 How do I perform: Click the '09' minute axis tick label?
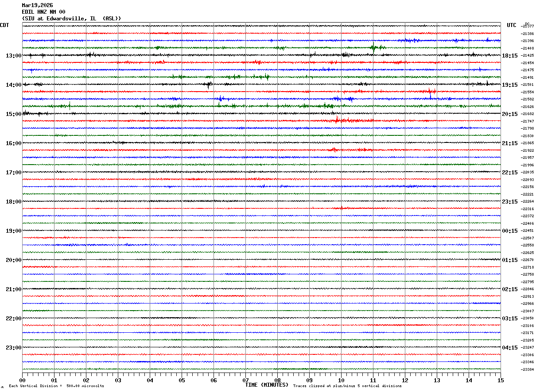click(x=309, y=380)
